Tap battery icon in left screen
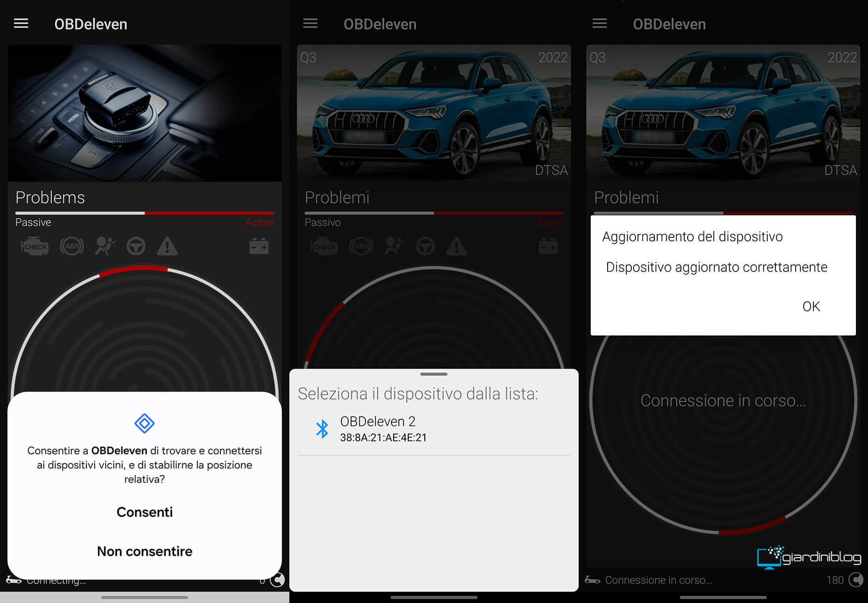This screenshot has height=603, width=868. pyautogui.click(x=259, y=247)
